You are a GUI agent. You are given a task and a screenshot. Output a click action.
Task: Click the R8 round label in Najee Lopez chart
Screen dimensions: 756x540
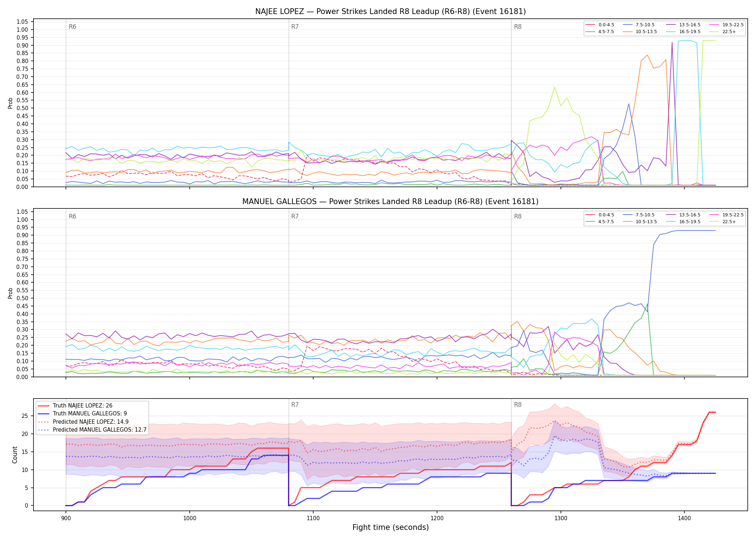pyautogui.click(x=518, y=27)
